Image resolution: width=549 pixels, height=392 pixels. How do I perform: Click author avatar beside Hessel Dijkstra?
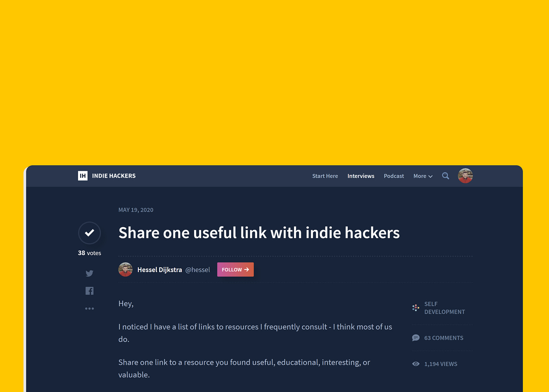click(126, 269)
